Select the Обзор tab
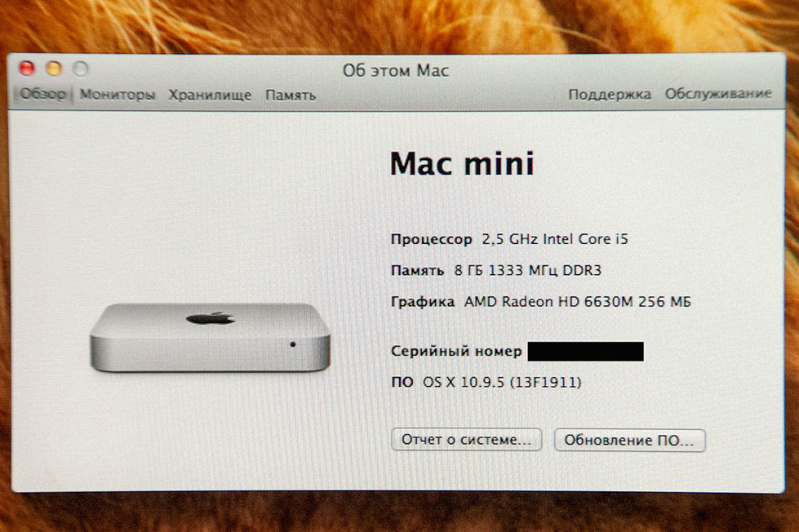This screenshot has height=532, width=799. (43, 95)
